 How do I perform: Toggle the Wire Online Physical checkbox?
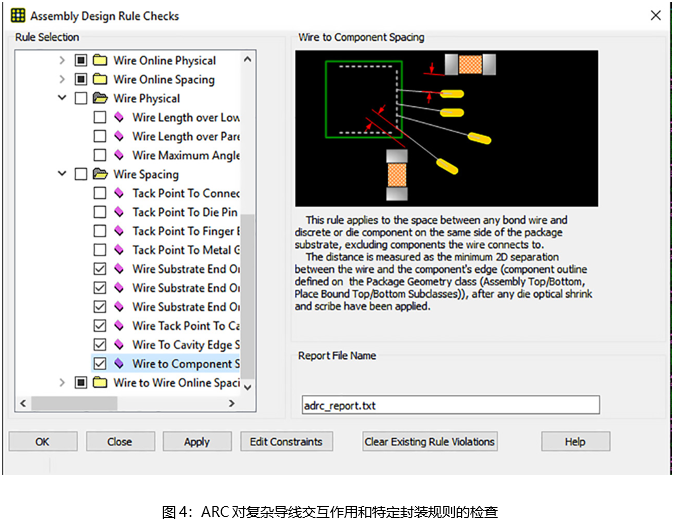[81, 60]
